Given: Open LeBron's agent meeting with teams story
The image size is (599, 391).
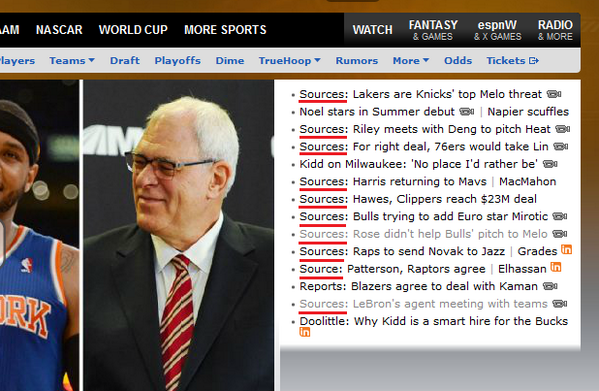Looking at the screenshot, I should click(423, 304).
